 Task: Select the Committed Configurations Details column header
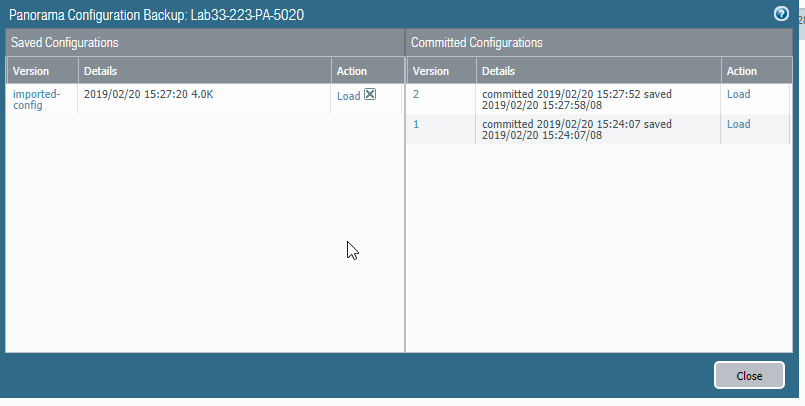click(598, 71)
